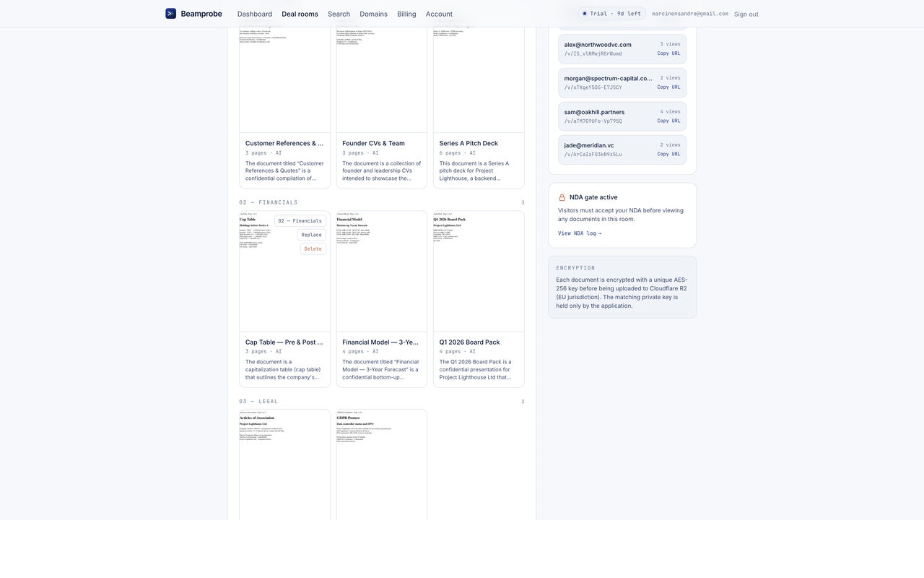
Task: Click the Q1 2026 Board Pack description text
Action: click(x=476, y=369)
